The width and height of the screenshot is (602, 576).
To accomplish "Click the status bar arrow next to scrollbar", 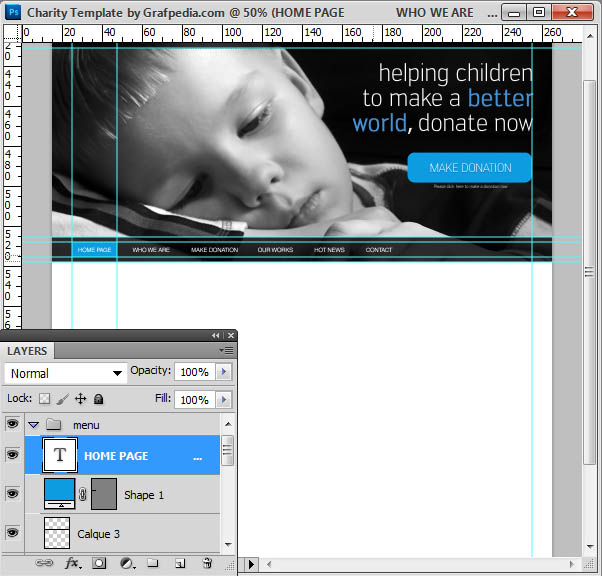I will (251, 564).
